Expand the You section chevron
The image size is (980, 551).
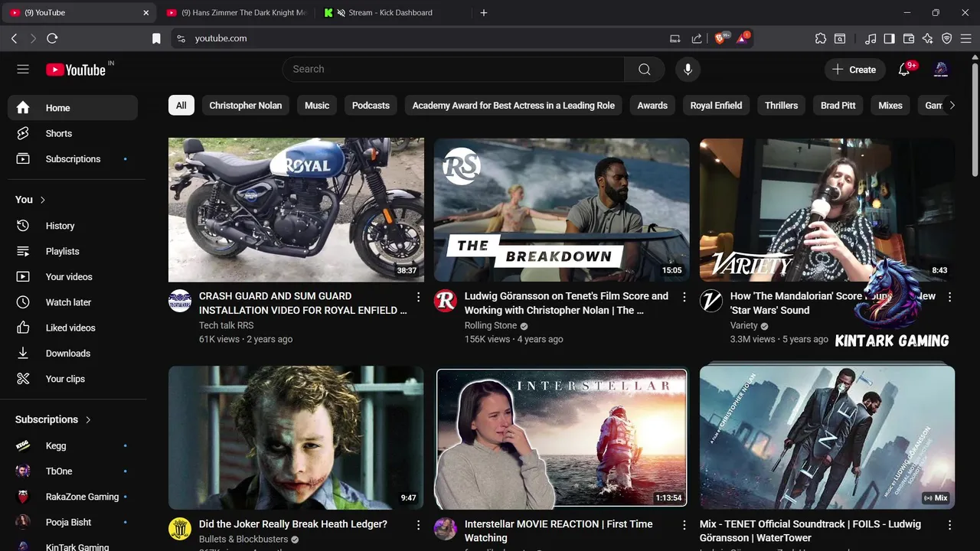(43, 200)
